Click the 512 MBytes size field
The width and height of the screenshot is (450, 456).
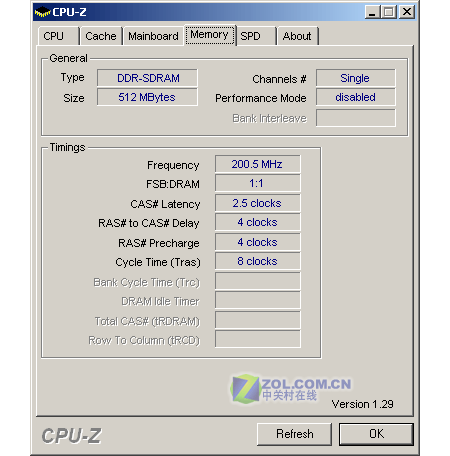[147, 97]
